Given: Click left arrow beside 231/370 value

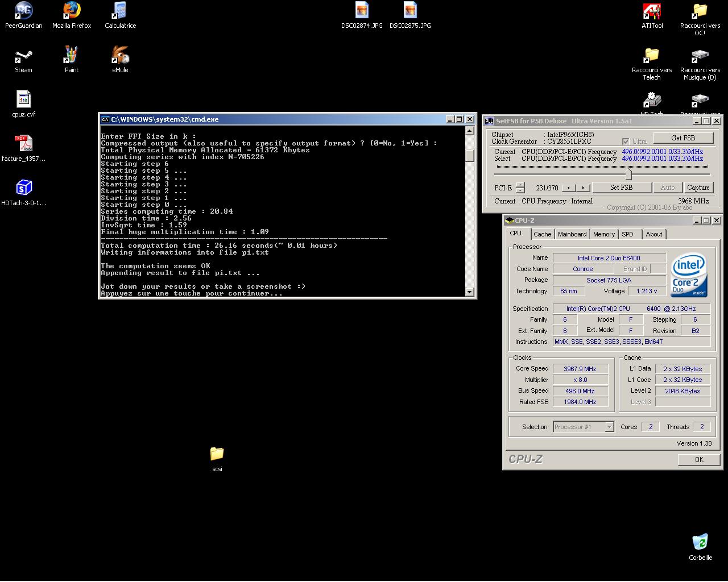Looking at the screenshot, I should pyautogui.click(x=569, y=188).
